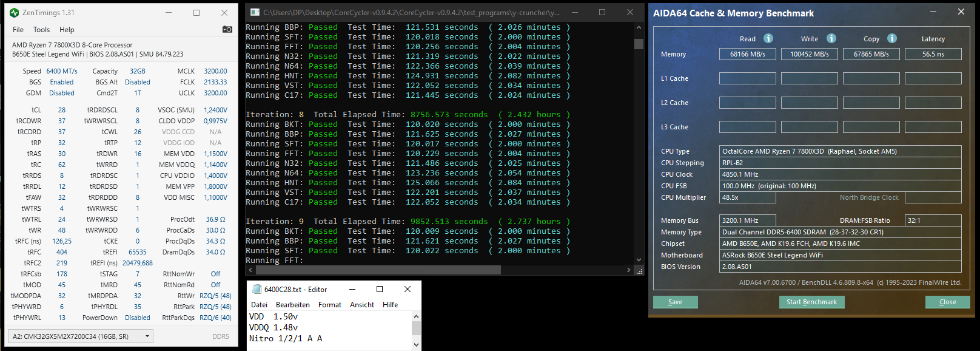980x351 pixels.
Task: Click the Close button in AIDA64
Action: point(947,302)
